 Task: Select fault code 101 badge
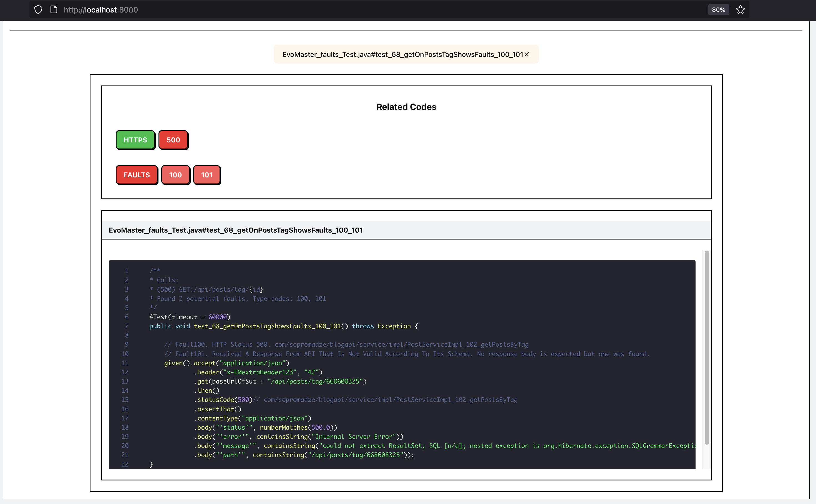pyautogui.click(x=207, y=175)
